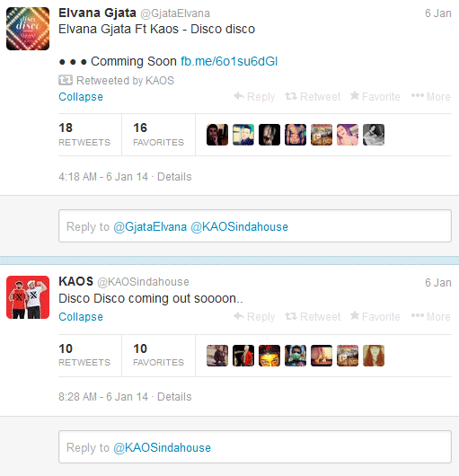View the 16 Favorites list
The height and width of the screenshot is (476, 459).
pyautogui.click(x=158, y=135)
